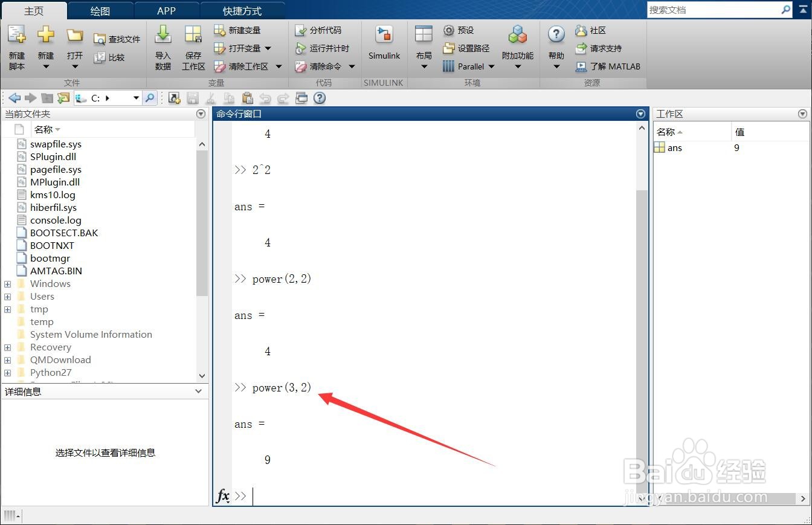Click the browse for folder icon

coord(63,98)
